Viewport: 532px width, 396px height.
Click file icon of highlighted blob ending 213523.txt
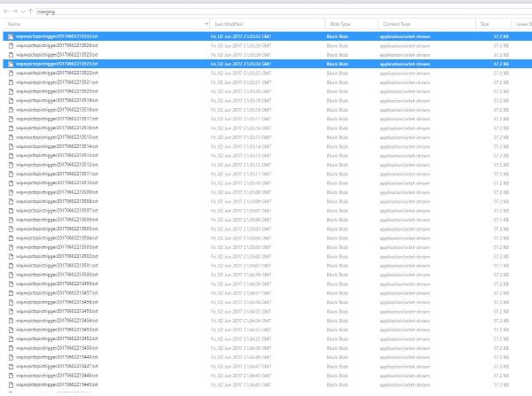pos(10,64)
